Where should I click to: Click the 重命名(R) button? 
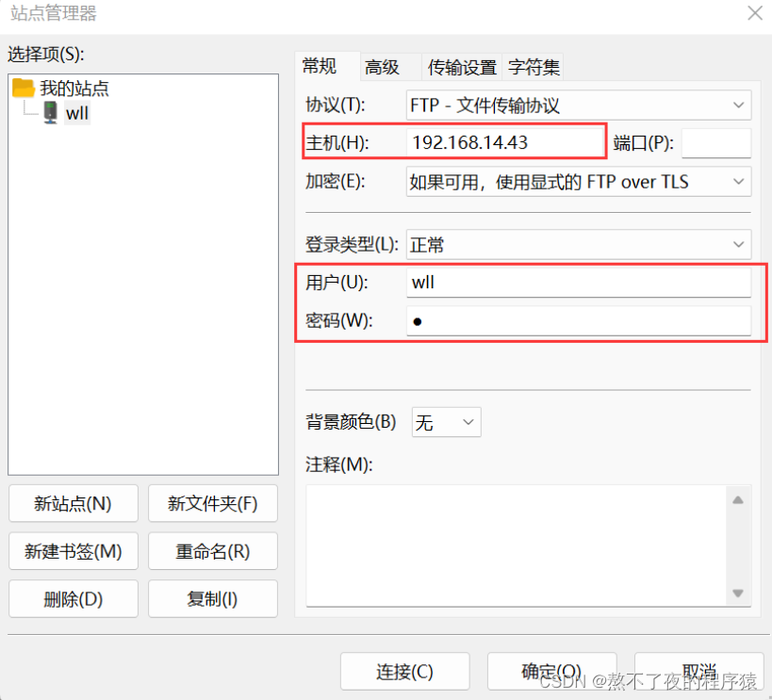click(x=213, y=551)
